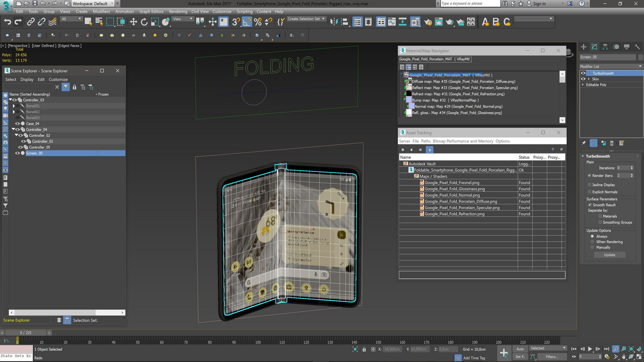Screen dimensions: 644x362
Task: Click Asset Tracking refresh icon
Action: (403, 150)
